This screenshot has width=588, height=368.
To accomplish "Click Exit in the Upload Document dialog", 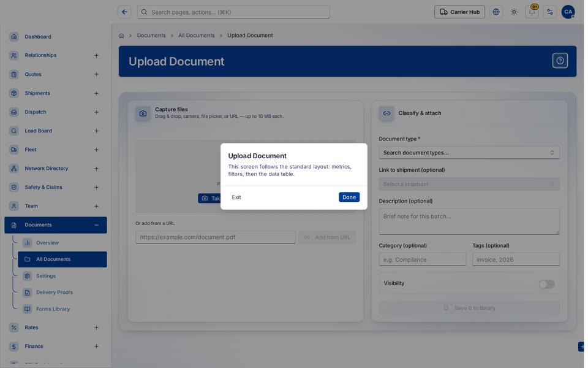I will (x=236, y=197).
